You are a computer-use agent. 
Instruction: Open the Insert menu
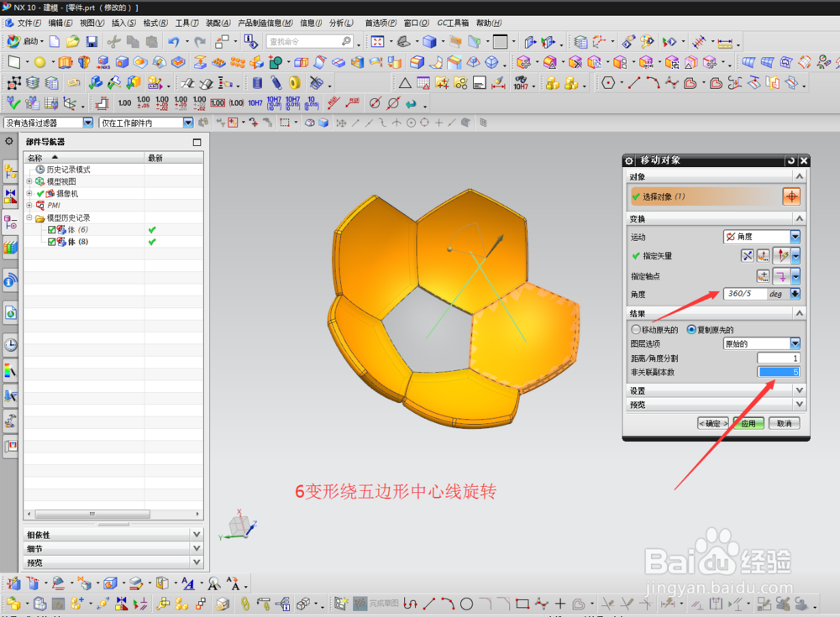[x=123, y=23]
